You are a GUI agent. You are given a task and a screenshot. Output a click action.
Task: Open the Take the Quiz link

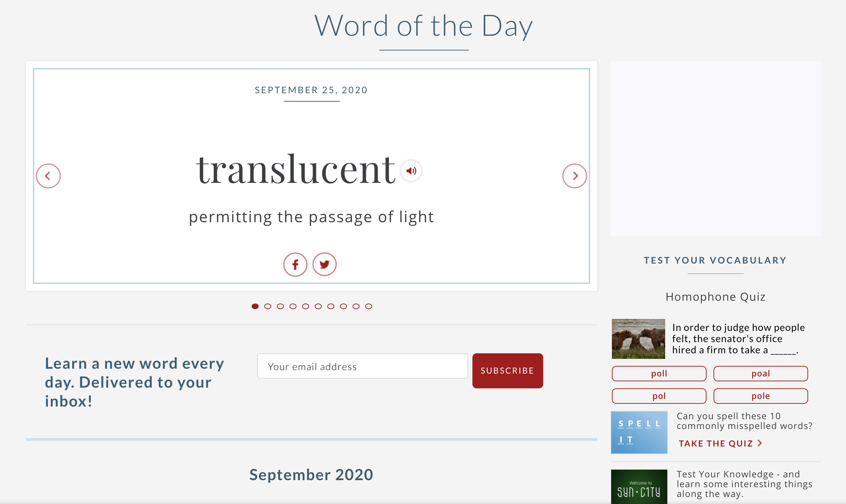(720, 443)
